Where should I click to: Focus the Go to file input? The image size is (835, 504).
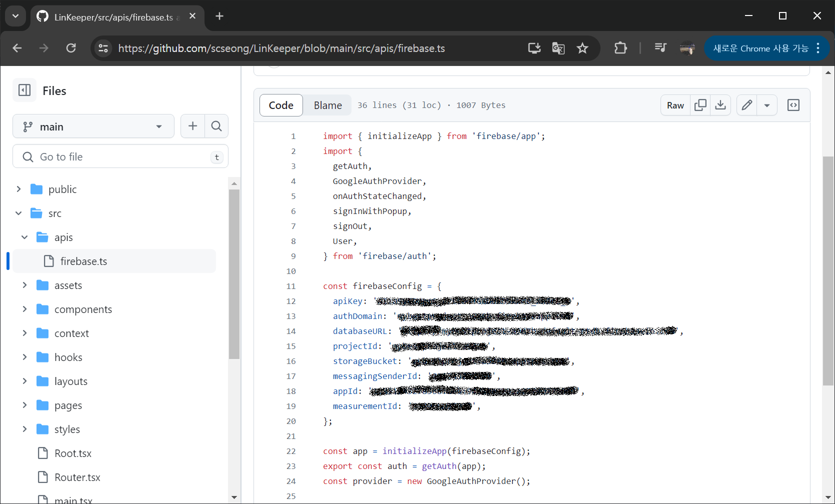[x=120, y=156]
